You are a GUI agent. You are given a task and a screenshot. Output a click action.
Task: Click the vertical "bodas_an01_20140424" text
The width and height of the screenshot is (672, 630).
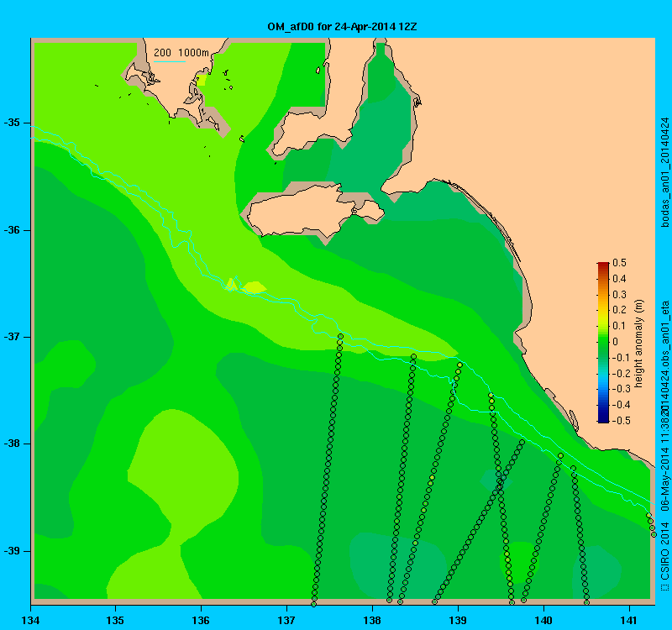[x=664, y=172]
